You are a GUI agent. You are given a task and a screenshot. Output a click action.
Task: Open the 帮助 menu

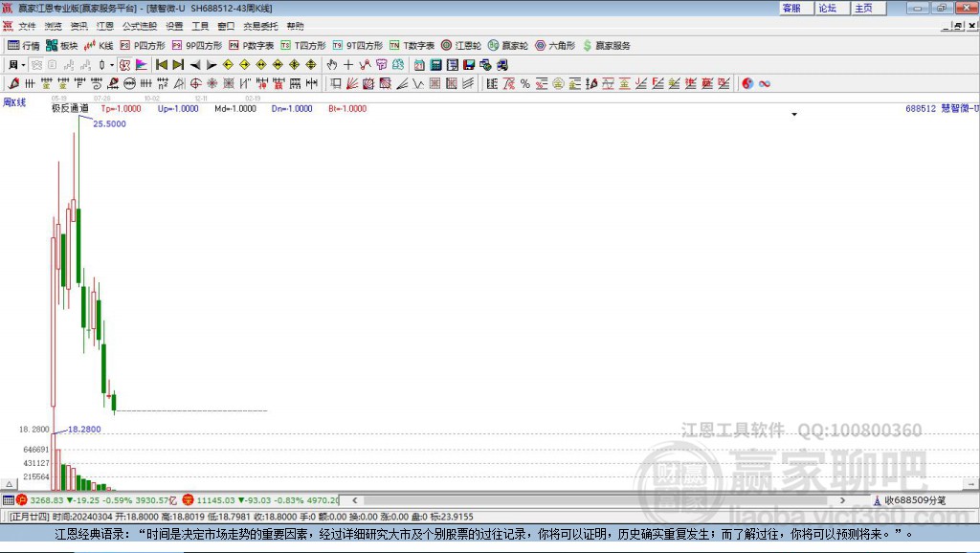coord(295,26)
